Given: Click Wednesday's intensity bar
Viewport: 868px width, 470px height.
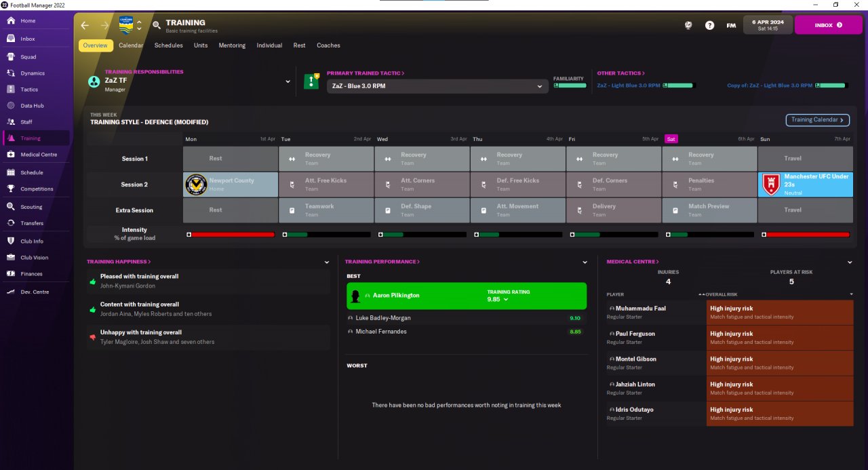Looking at the screenshot, I should tap(422, 235).
